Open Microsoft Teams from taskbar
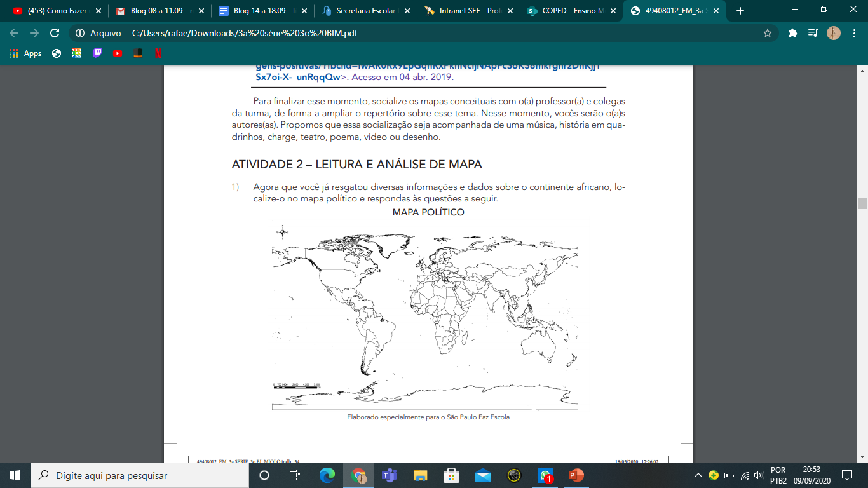This screenshot has width=868, height=488. click(x=390, y=475)
